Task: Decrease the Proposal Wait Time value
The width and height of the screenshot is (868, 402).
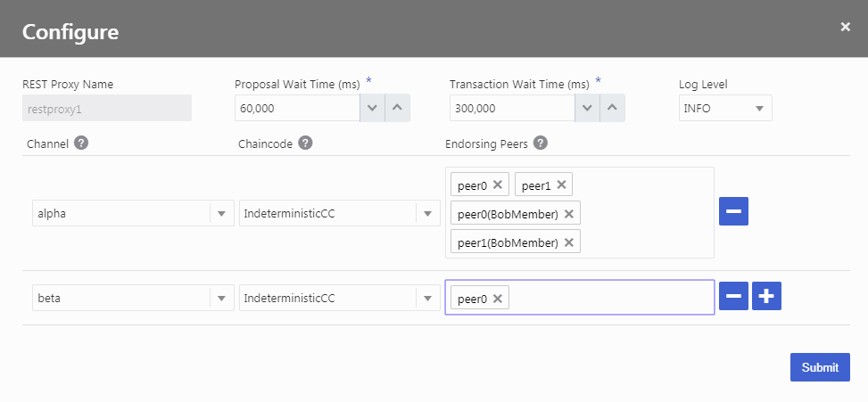Action: click(x=372, y=108)
